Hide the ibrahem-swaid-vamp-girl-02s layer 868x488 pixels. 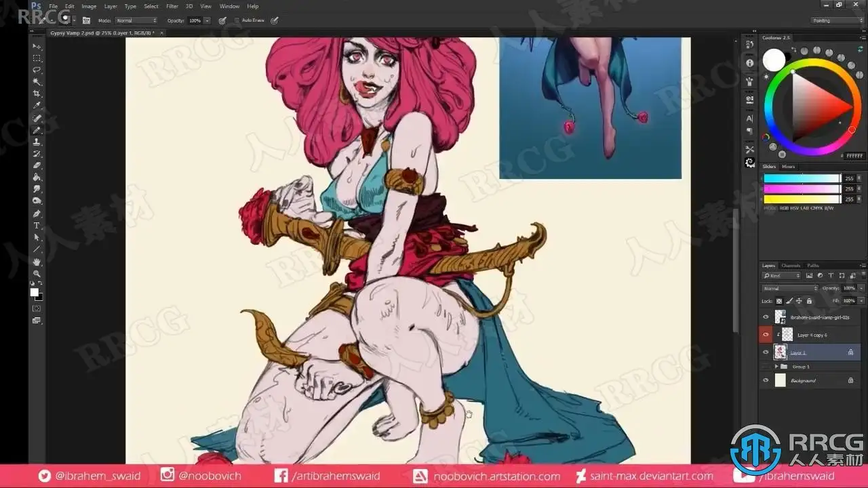click(x=766, y=317)
